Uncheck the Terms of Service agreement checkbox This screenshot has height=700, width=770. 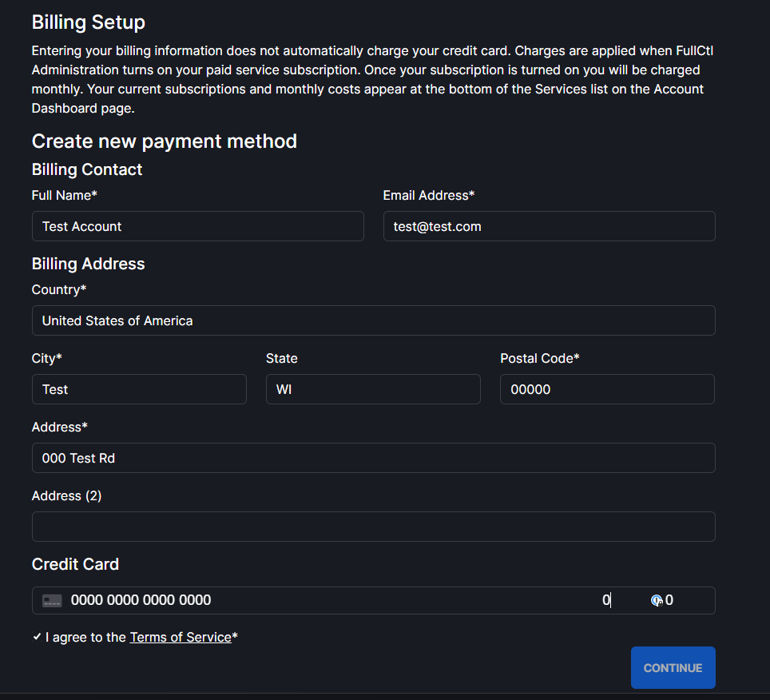[x=37, y=637]
